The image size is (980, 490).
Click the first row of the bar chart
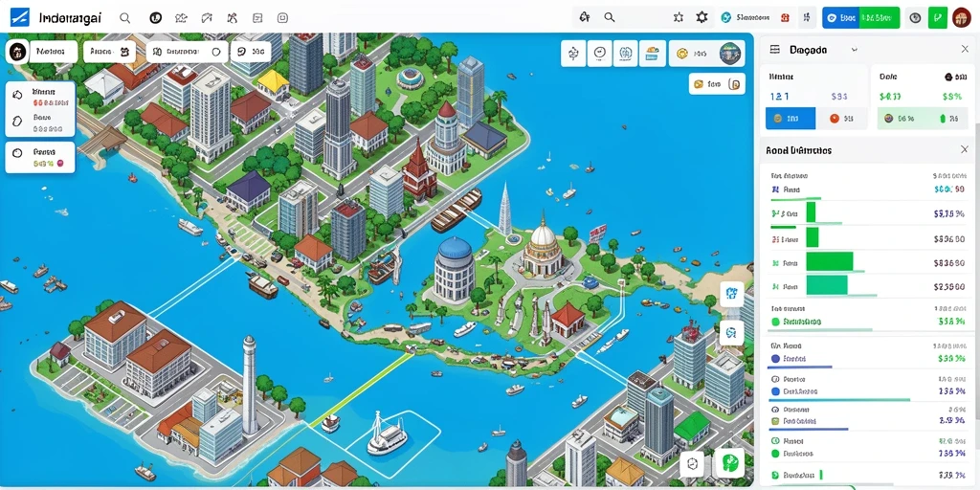click(869, 189)
